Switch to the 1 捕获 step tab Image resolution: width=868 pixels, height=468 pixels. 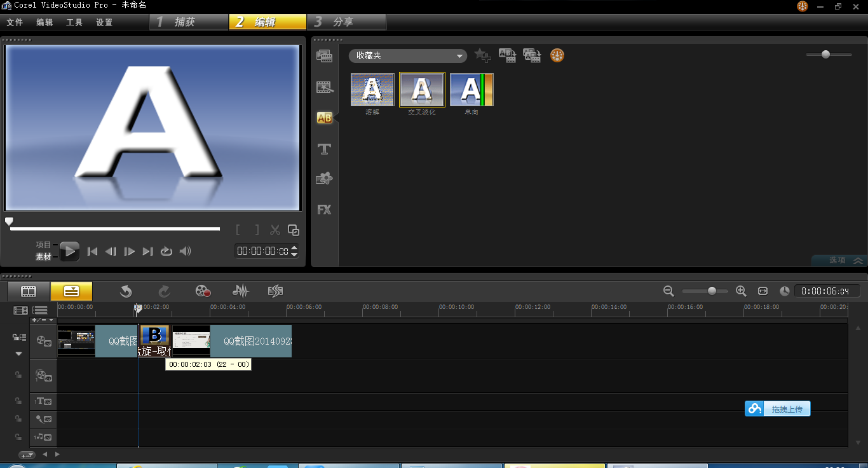[x=189, y=22]
